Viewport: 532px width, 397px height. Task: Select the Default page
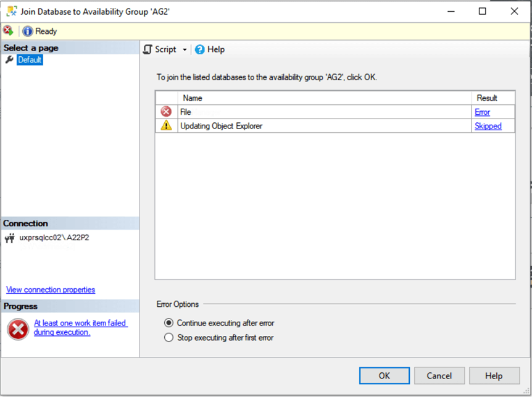30,60
